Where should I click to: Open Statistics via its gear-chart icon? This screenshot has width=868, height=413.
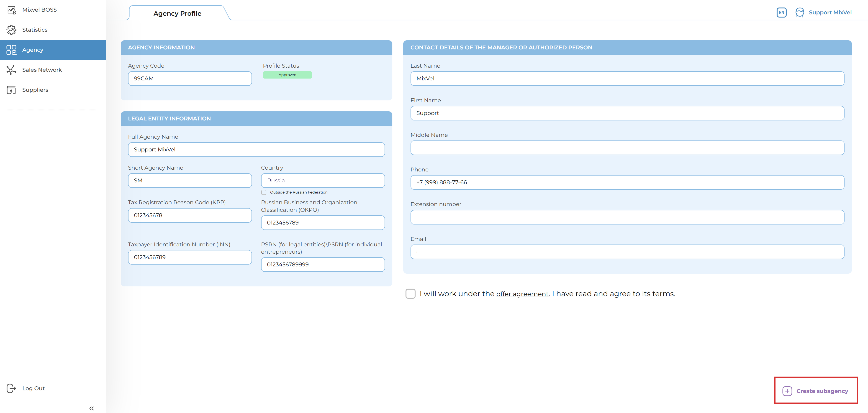point(11,30)
